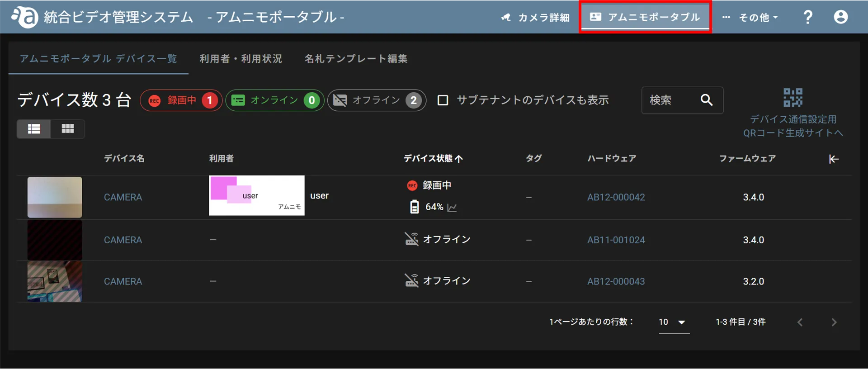
Task: Open hardware link AB12-000042
Action: tap(616, 197)
